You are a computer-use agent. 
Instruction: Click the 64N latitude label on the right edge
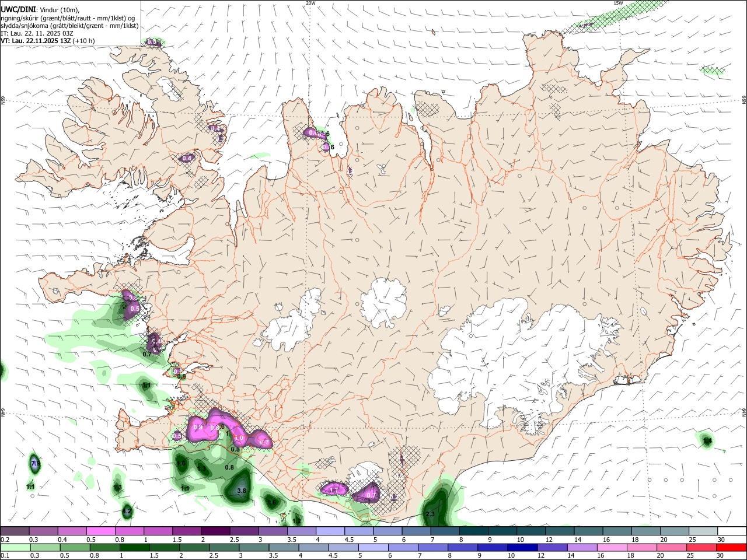(x=744, y=412)
